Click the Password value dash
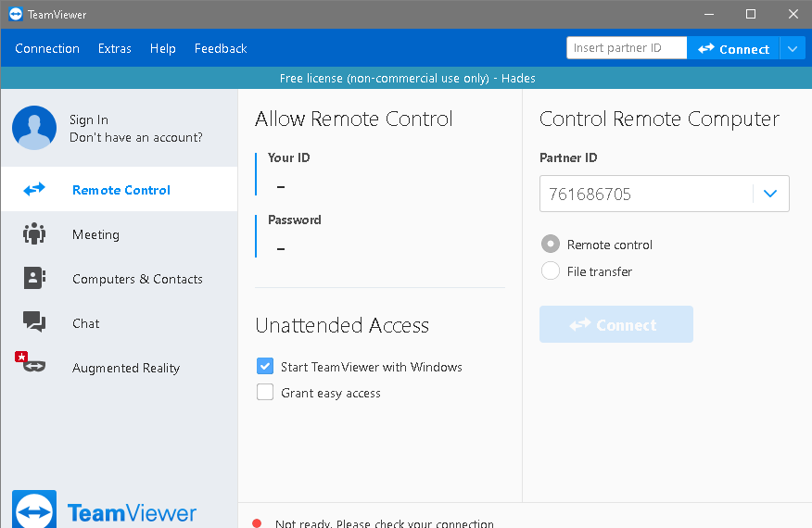 click(281, 249)
